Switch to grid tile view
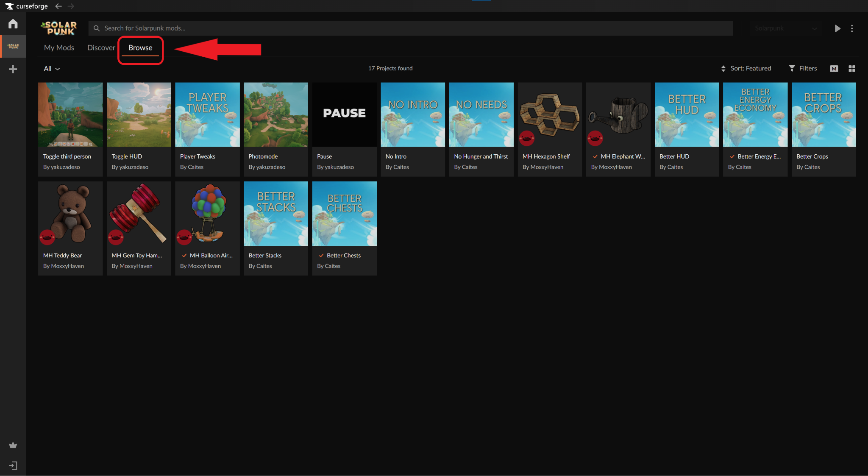The height and width of the screenshot is (476, 868). click(852, 69)
